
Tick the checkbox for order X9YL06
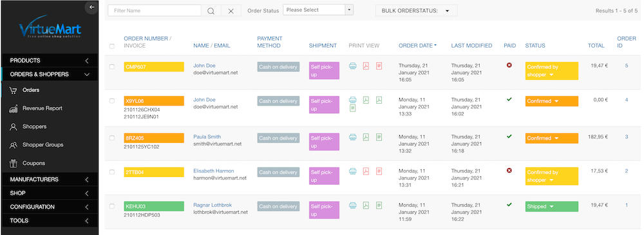pyautogui.click(x=111, y=100)
